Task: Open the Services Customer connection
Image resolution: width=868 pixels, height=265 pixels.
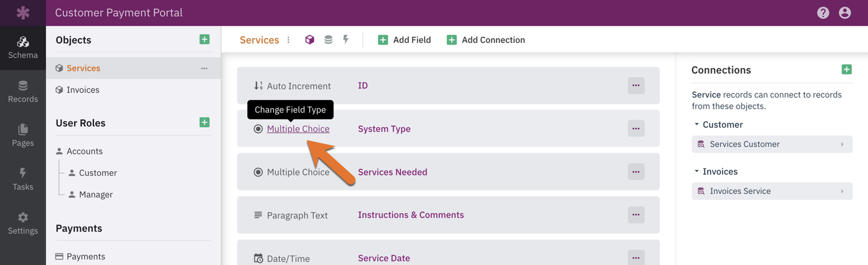Action: pyautogui.click(x=771, y=144)
